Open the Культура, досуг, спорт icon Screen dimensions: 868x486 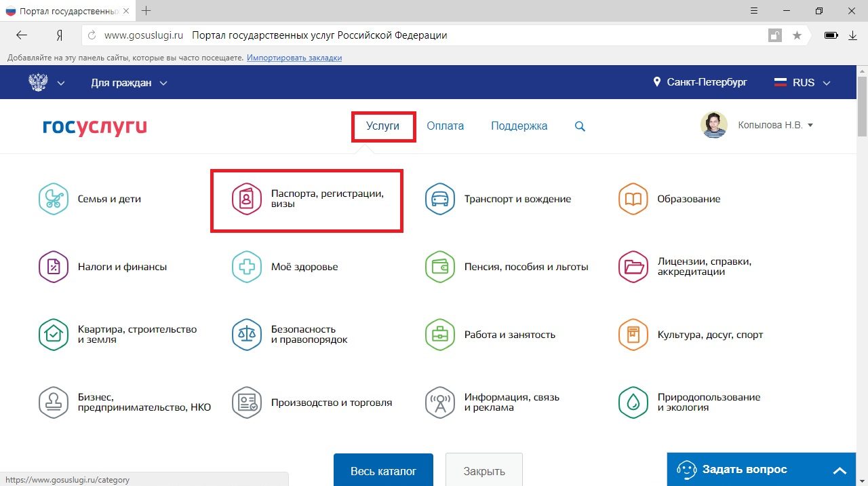click(633, 335)
